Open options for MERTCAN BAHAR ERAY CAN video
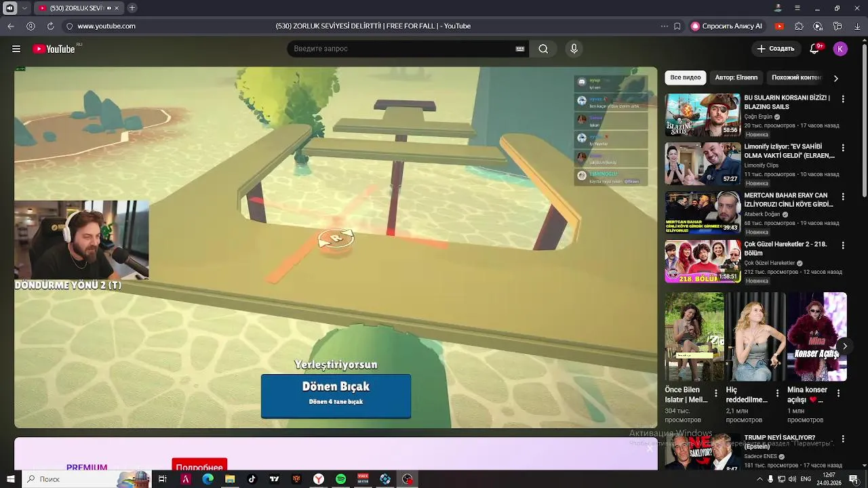This screenshot has height=488, width=868. click(x=843, y=197)
